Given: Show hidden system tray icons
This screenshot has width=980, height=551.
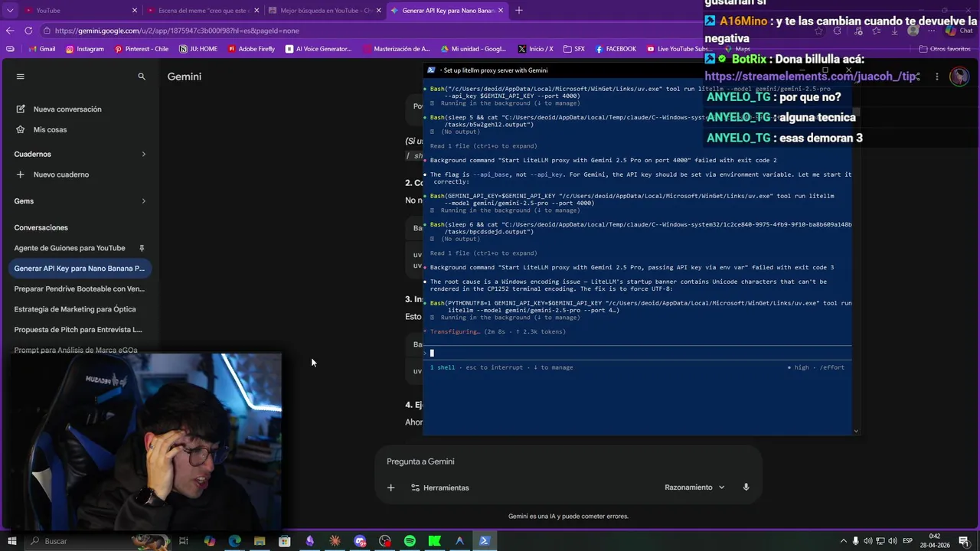Looking at the screenshot, I should (x=843, y=541).
